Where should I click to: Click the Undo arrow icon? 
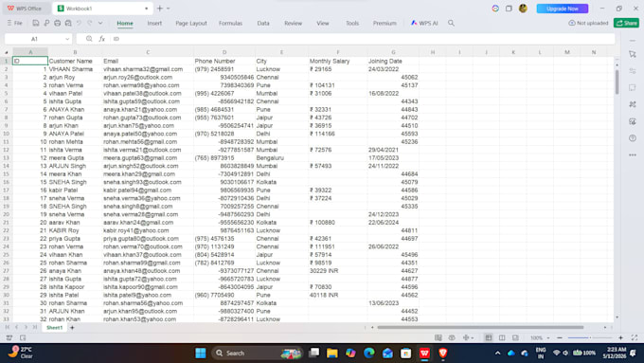[79, 23]
